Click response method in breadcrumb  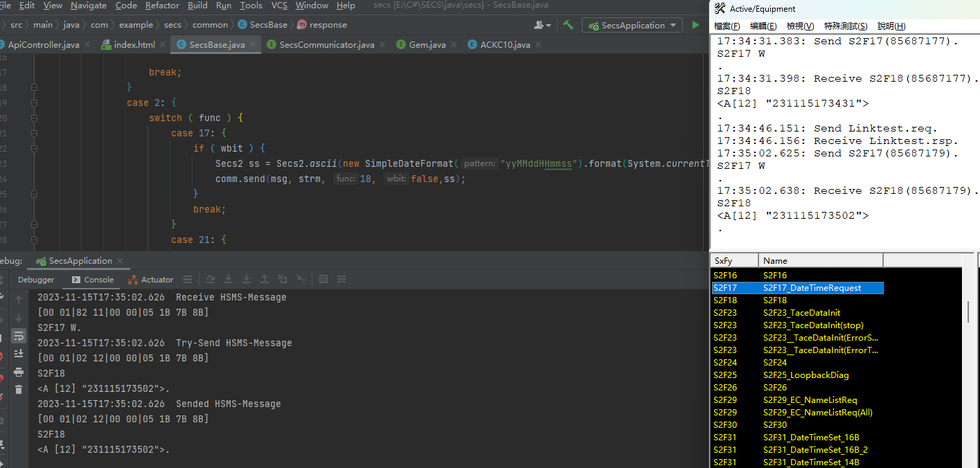tap(322, 25)
